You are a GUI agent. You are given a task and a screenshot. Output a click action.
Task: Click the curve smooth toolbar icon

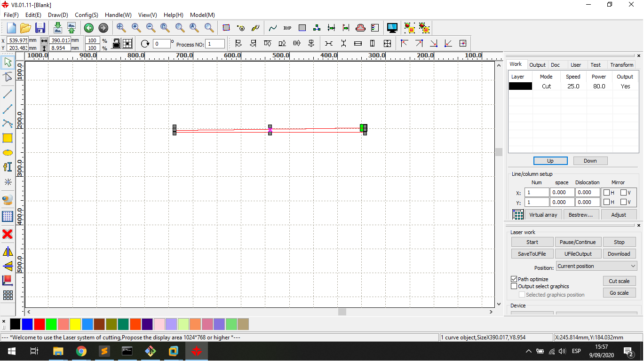[x=273, y=28]
